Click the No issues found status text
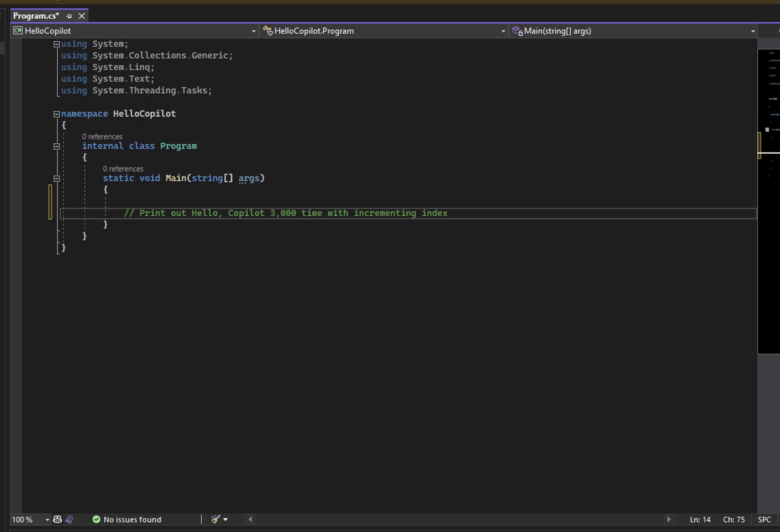 132,520
